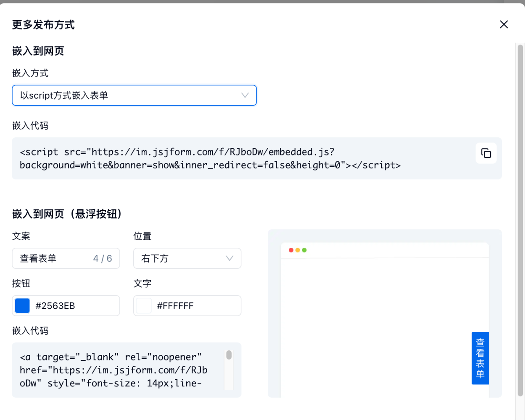The width and height of the screenshot is (525, 420).
Task: Focus the 文案 input containing 查看表单
Action: pyautogui.click(x=55, y=258)
